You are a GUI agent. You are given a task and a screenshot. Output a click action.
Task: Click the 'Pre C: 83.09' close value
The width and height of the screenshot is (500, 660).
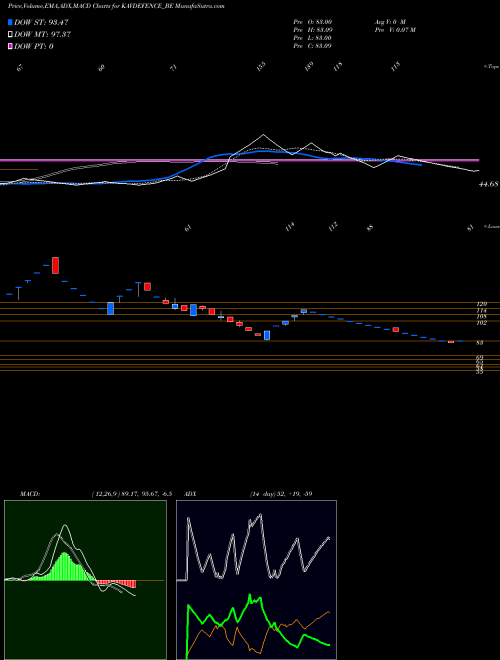pos(313,46)
